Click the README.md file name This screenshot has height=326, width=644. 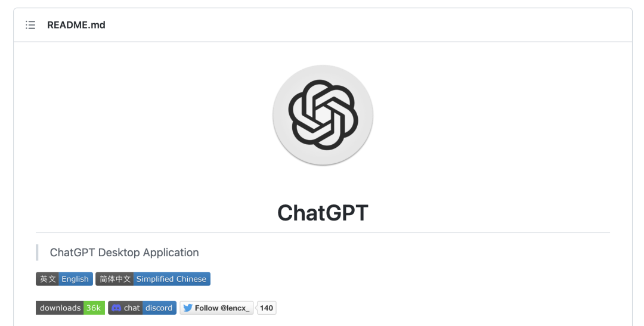point(76,25)
